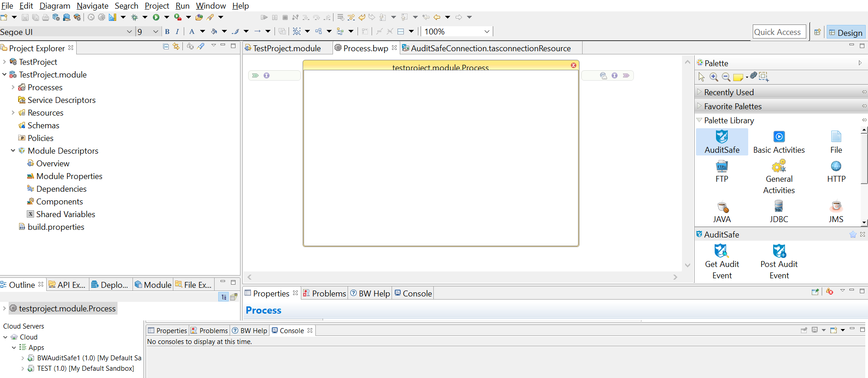
Task: Expand the Recently Used palette section
Action: point(729,92)
